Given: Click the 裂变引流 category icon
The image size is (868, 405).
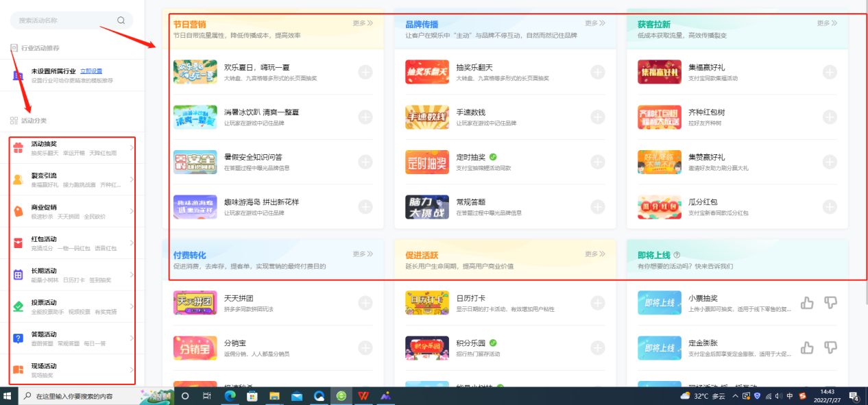Looking at the screenshot, I should (17, 179).
